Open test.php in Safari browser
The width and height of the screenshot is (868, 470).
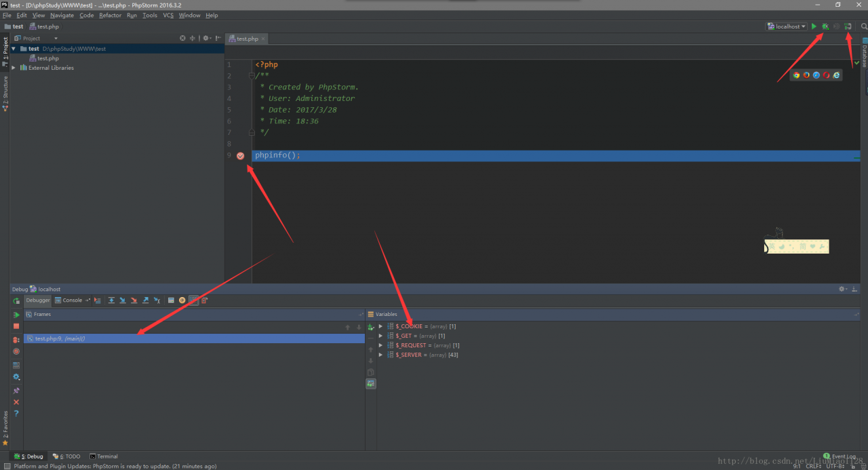coord(816,75)
